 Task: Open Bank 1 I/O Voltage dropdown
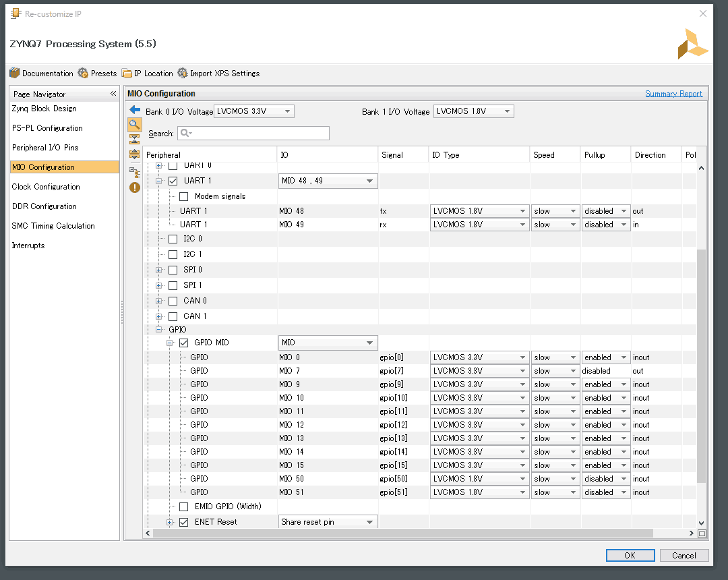(x=474, y=111)
